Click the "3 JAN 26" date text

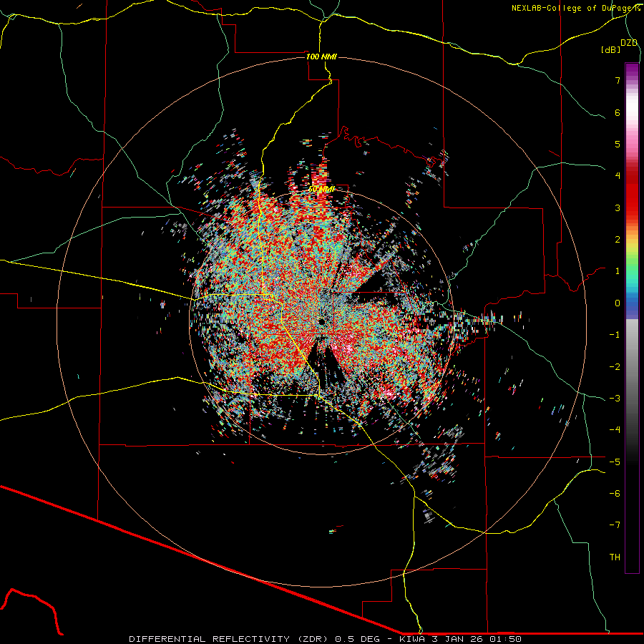coord(459,639)
